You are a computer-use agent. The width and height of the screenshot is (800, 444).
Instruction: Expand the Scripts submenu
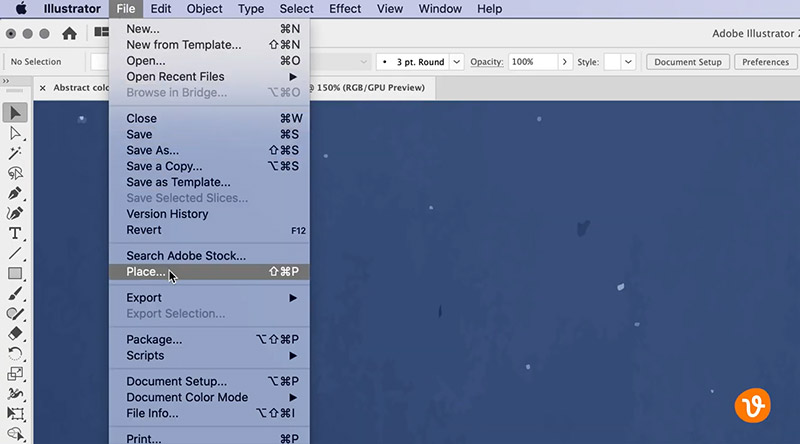click(209, 355)
